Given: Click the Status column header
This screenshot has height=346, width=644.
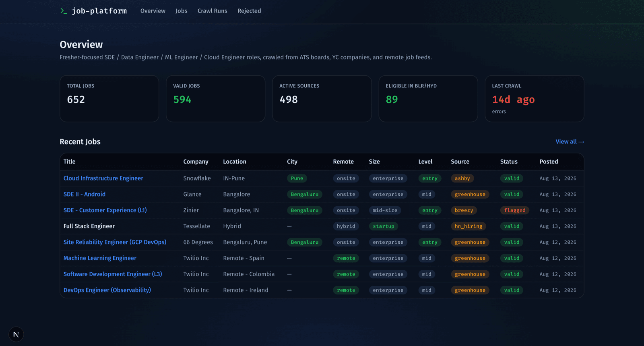Looking at the screenshot, I should click(x=509, y=162).
